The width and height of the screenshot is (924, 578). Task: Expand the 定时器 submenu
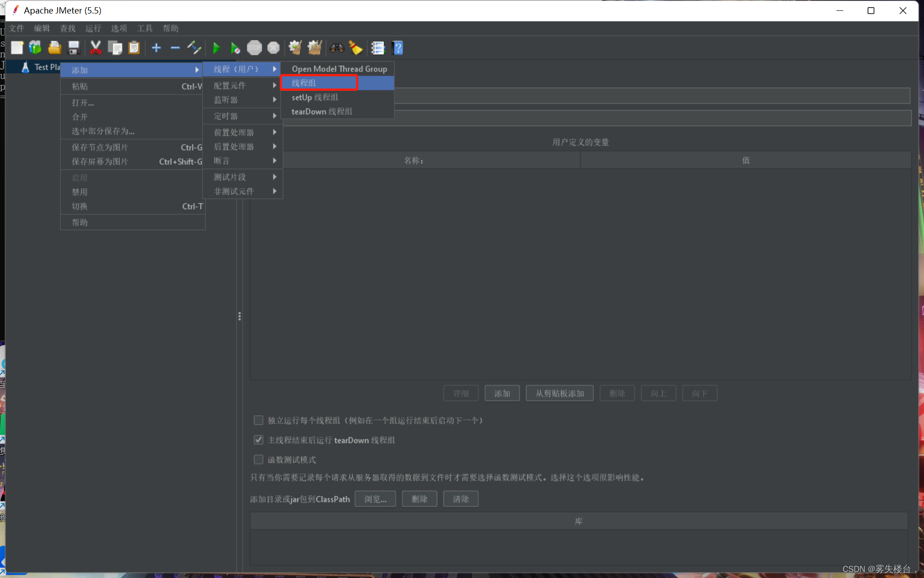[242, 116]
